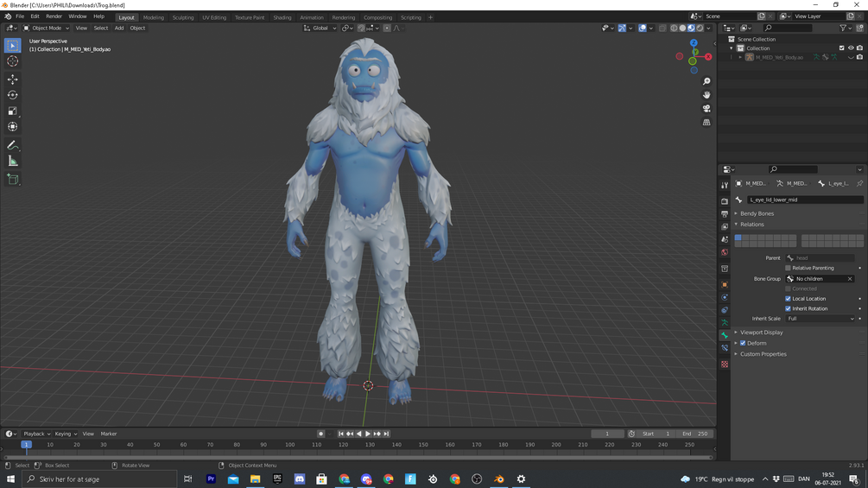Open the World properties tab
The width and height of the screenshot is (868, 488).
click(x=725, y=252)
